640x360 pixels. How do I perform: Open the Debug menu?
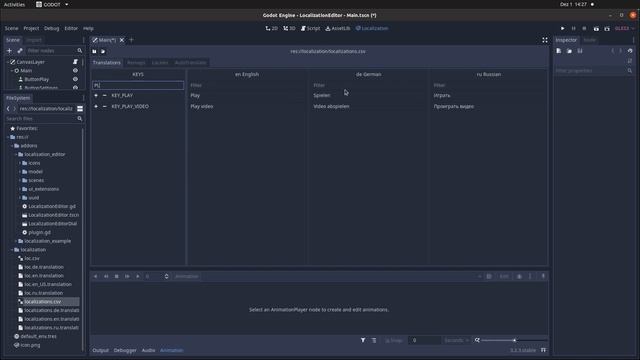coord(51,29)
